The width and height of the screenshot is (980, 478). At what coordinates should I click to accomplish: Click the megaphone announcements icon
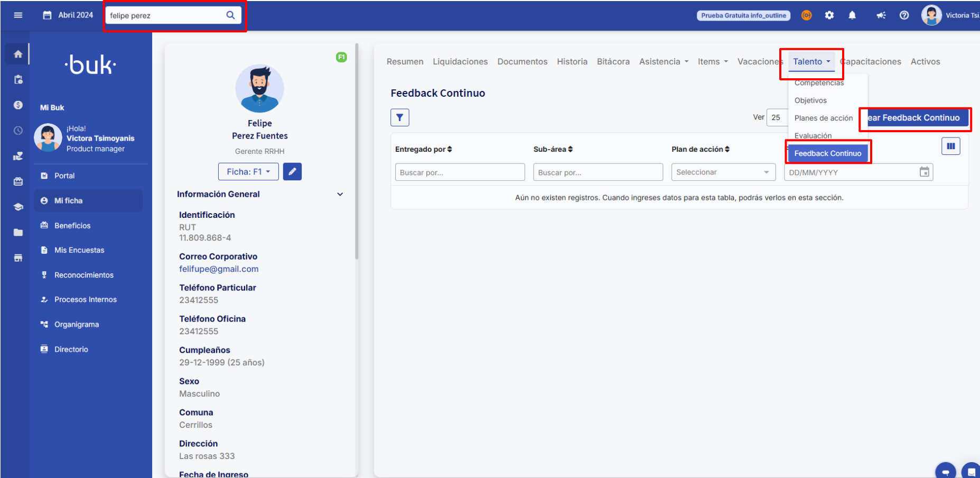pos(881,15)
